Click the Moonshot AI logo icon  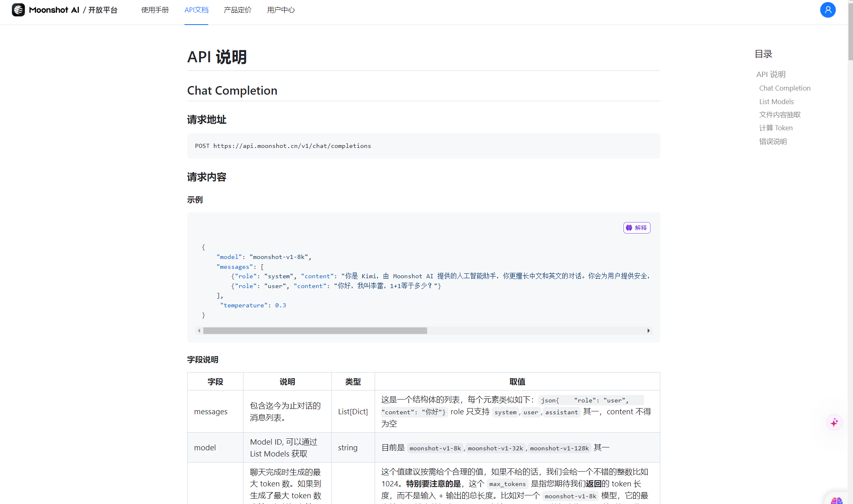tap(18, 10)
